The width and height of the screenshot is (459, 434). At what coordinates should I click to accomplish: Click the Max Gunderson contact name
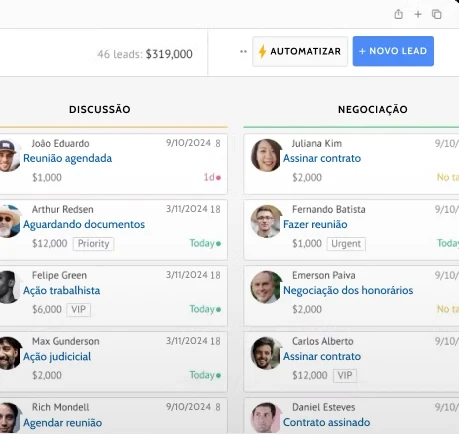coord(66,341)
